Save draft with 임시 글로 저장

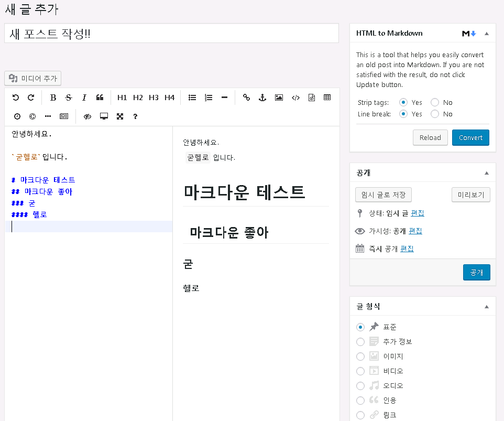[384, 195]
